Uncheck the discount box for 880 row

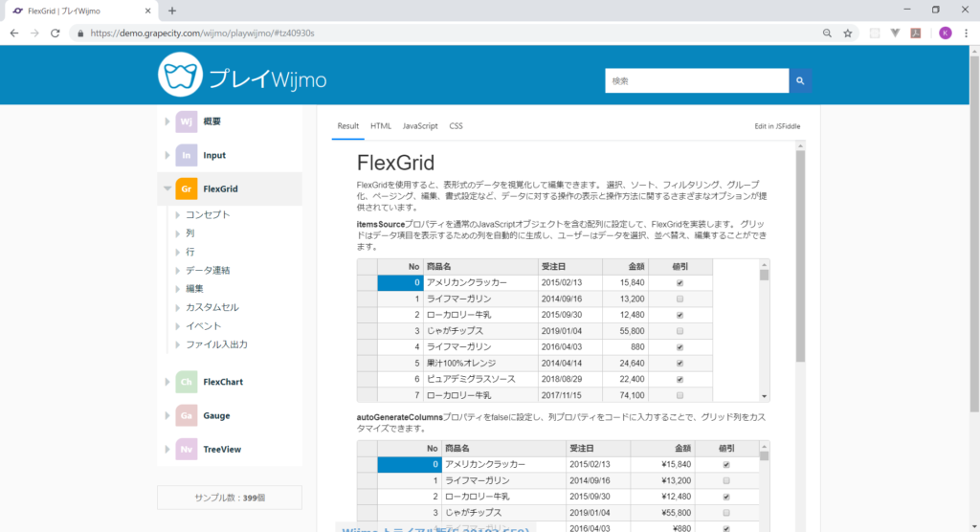680,347
